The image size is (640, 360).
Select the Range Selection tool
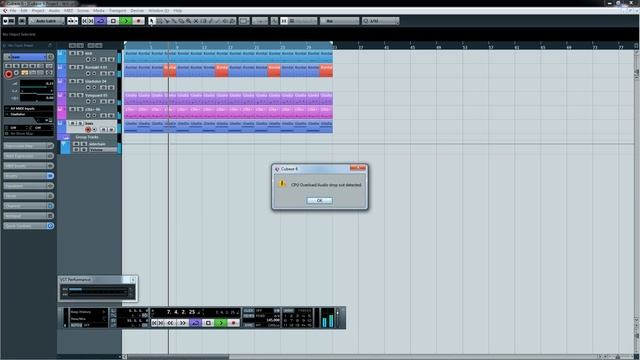160,21
